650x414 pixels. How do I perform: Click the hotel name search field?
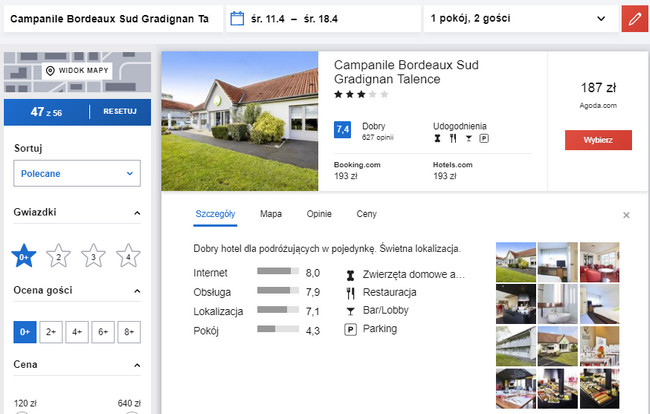(113, 19)
